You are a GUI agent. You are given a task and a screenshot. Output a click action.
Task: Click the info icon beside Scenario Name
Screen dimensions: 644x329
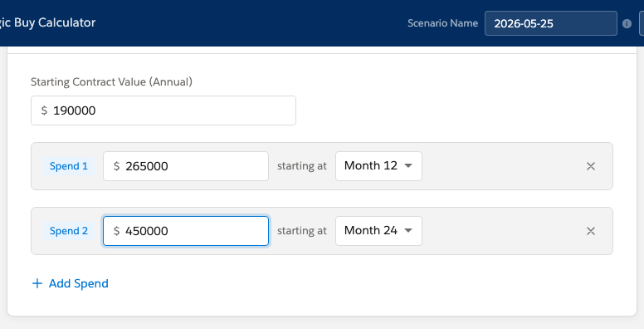(627, 23)
